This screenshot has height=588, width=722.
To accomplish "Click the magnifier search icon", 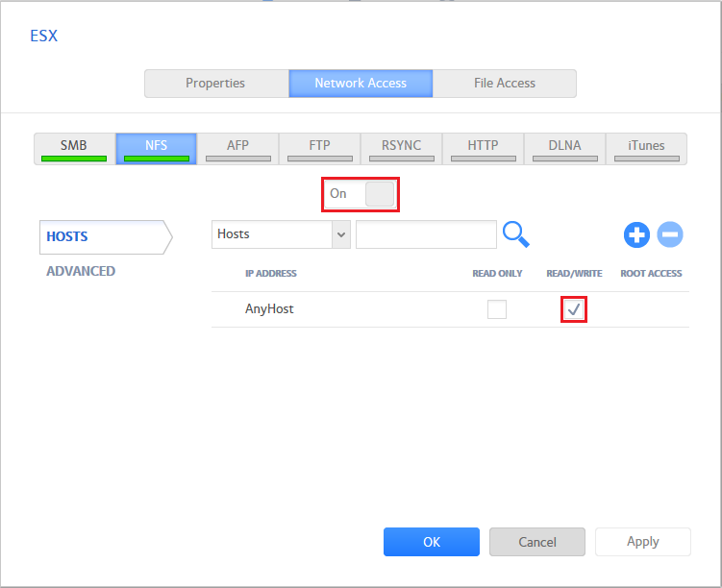I will pyautogui.click(x=515, y=233).
